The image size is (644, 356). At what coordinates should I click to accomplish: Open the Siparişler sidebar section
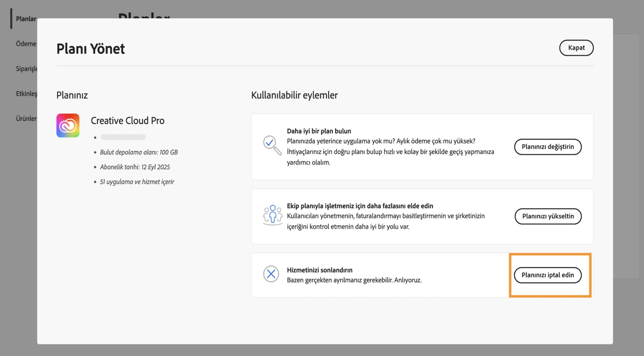[x=27, y=69]
